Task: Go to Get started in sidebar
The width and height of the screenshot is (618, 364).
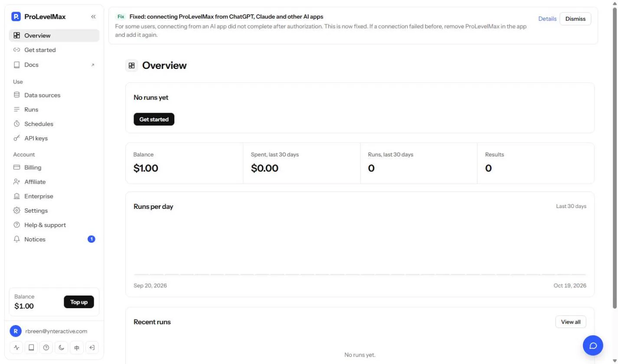Action: coord(54,50)
